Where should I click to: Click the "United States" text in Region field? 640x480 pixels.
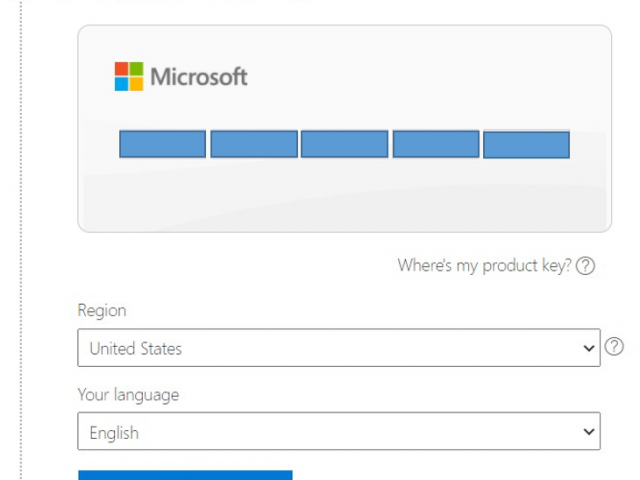pos(136,349)
